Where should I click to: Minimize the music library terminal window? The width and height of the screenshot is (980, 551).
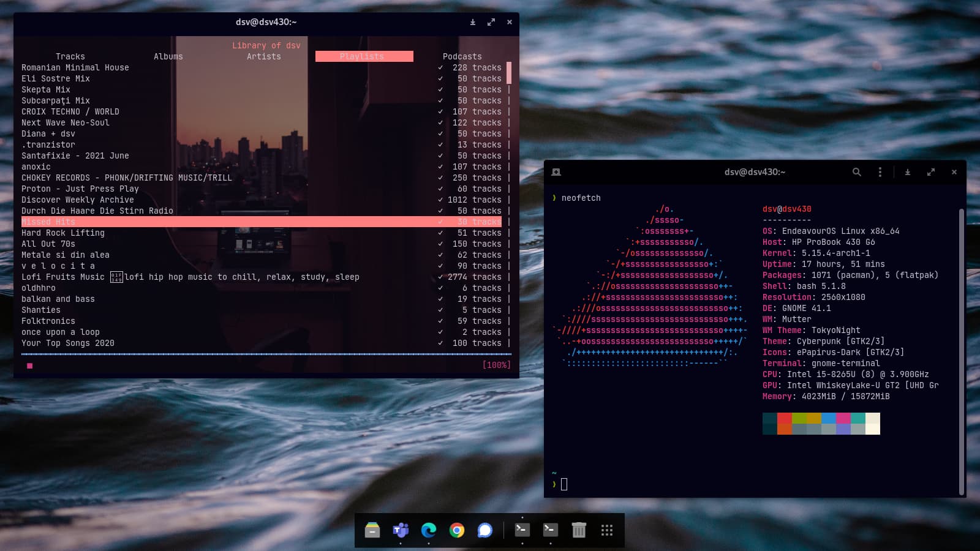tap(473, 22)
